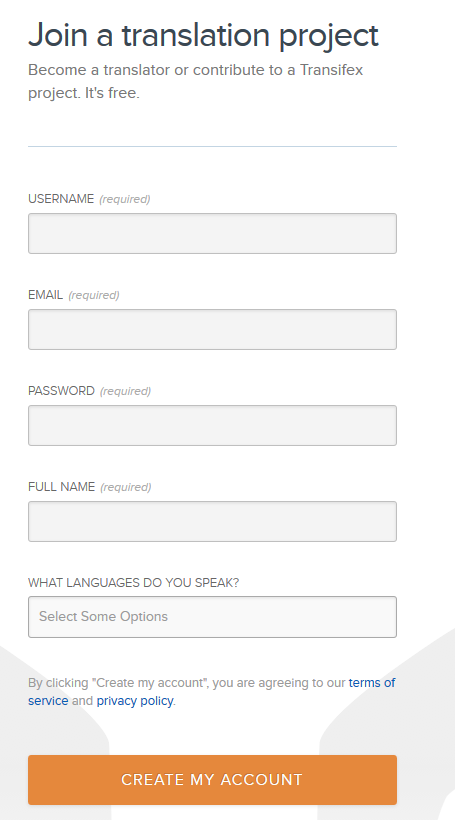Submit with Create My Account button
Screen dimensions: 455x820
tap(212, 780)
